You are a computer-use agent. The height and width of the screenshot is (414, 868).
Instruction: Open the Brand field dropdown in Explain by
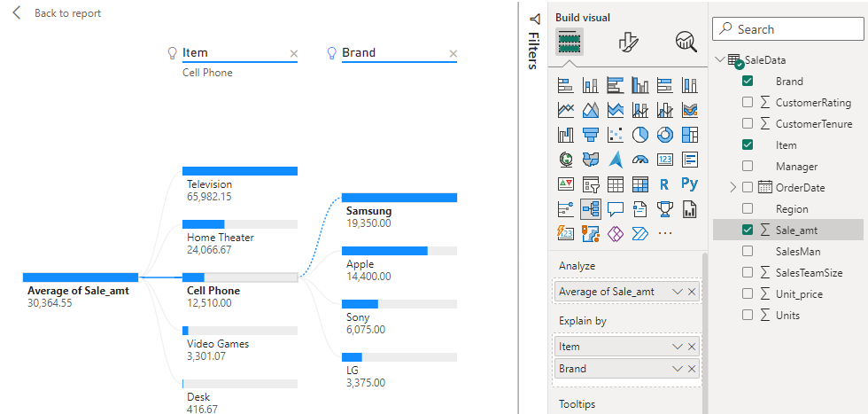click(677, 369)
